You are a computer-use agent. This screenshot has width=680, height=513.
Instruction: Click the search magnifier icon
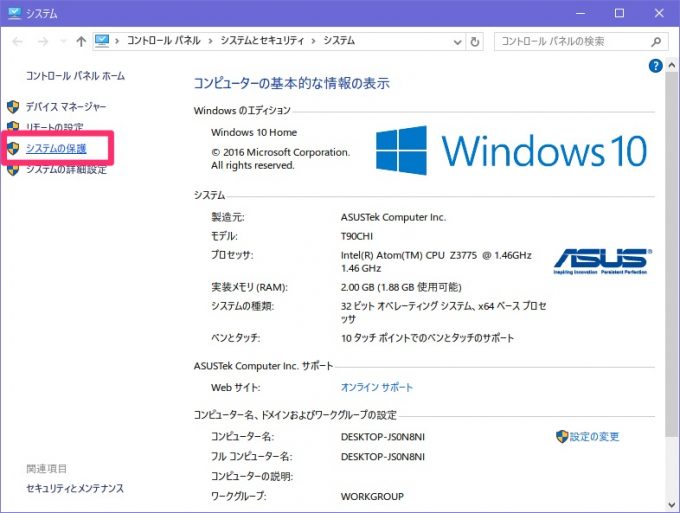[656, 42]
